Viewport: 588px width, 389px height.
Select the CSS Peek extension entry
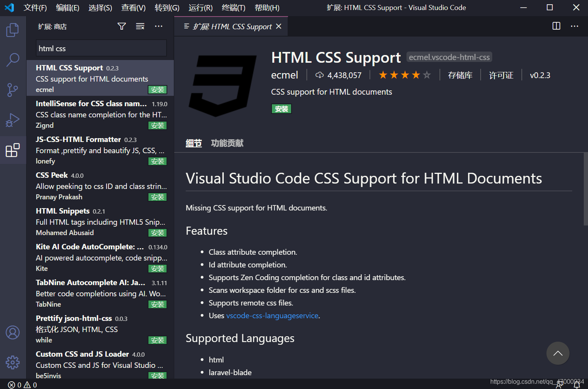click(100, 185)
